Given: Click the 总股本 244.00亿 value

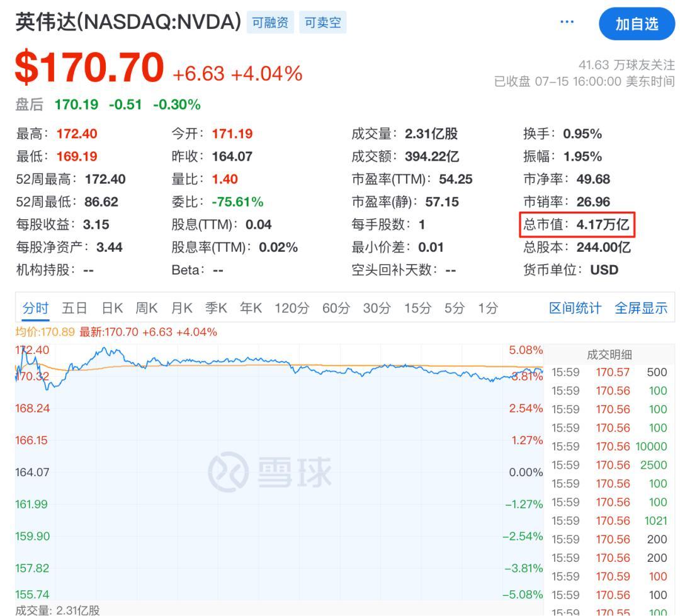Looking at the screenshot, I should tap(604, 248).
